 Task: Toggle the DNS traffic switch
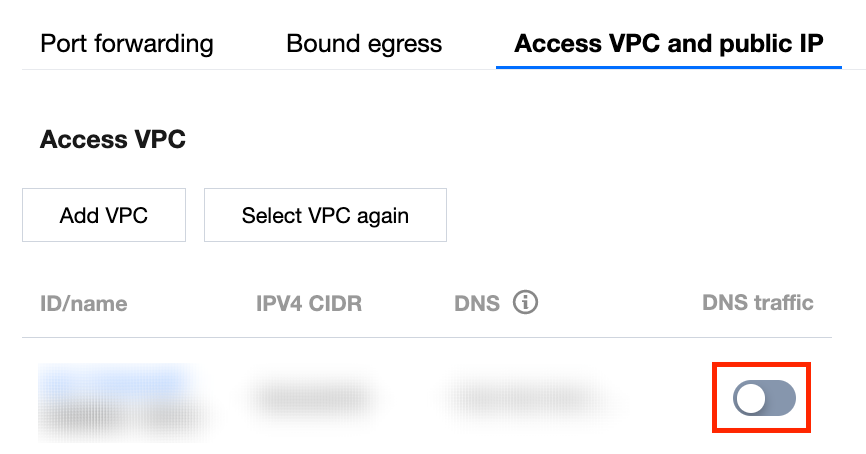point(764,399)
